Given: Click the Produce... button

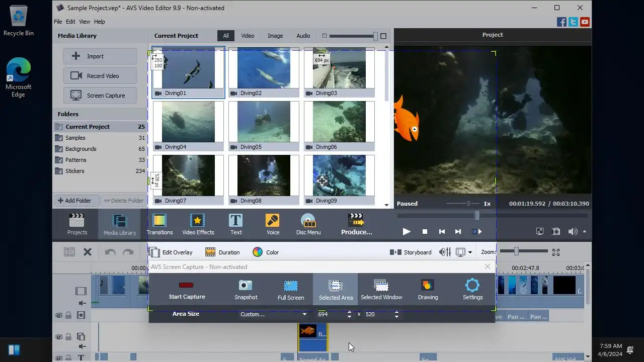Looking at the screenshot, I should [x=356, y=224].
